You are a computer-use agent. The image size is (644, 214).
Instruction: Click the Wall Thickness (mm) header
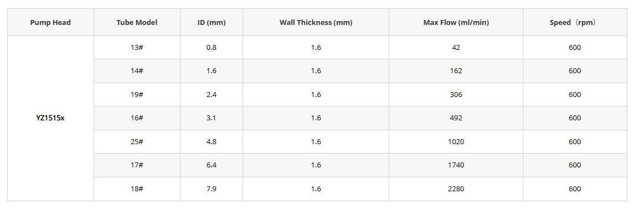[x=316, y=22]
